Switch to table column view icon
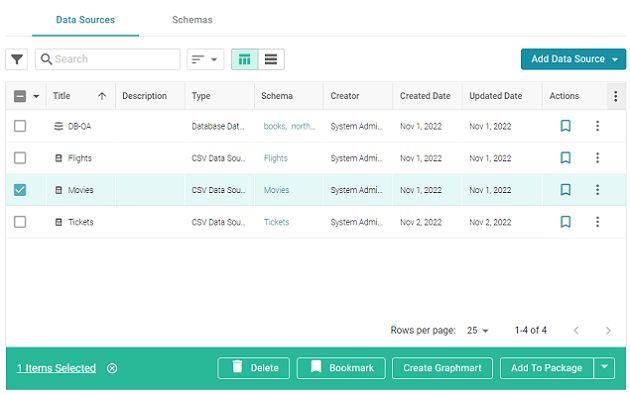Viewport: 630px width, 395px height. [x=245, y=59]
